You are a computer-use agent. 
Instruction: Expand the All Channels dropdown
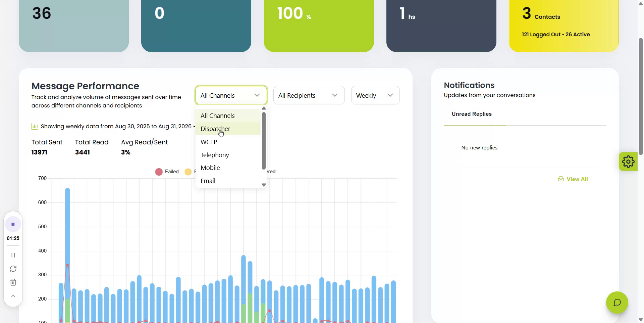(231, 95)
